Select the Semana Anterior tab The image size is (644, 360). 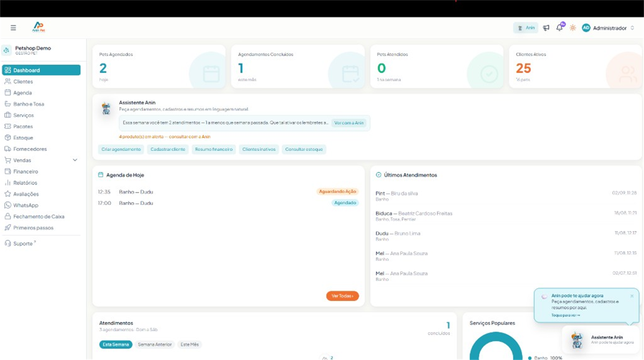155,345
